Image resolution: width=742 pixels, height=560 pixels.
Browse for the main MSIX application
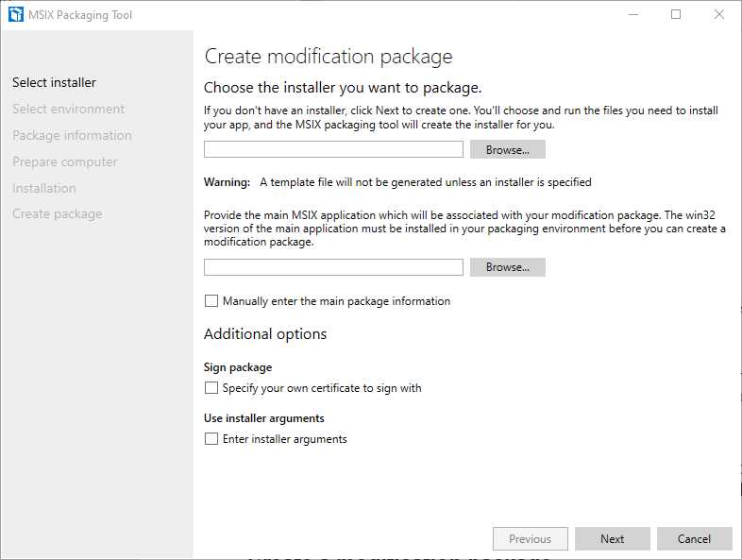click(x=508, y=267)
